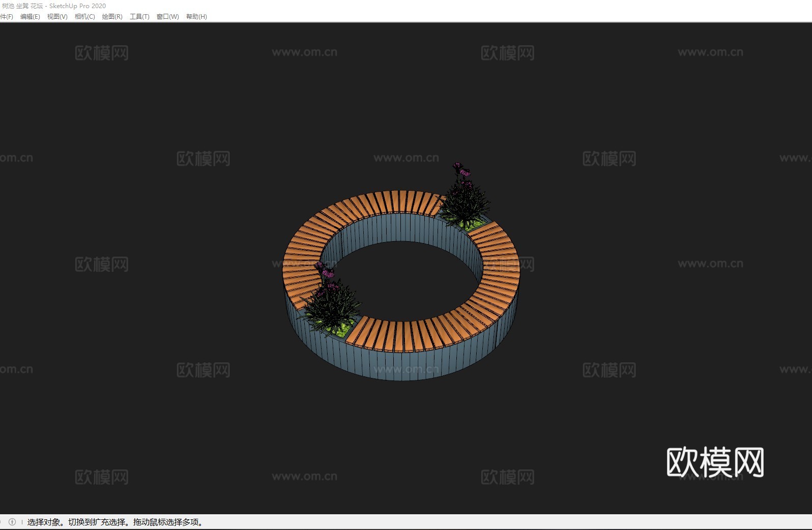812x530 pixels.
Task: Open the 帮助(H) Help menu
Action: (x=196, y=17)
